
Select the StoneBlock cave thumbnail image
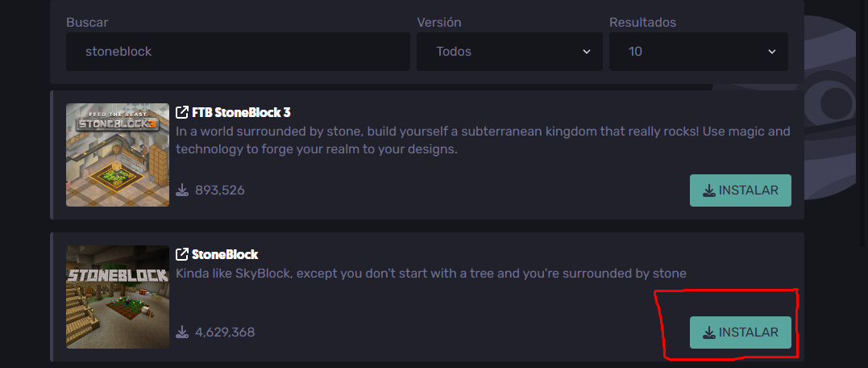(118, 297)
